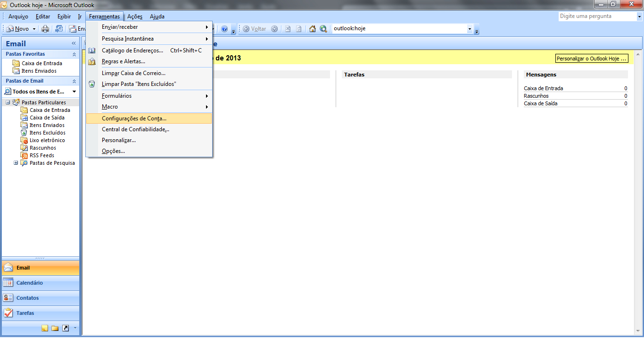Open the Pesquisa Instantânea submenu

(149, 39)
